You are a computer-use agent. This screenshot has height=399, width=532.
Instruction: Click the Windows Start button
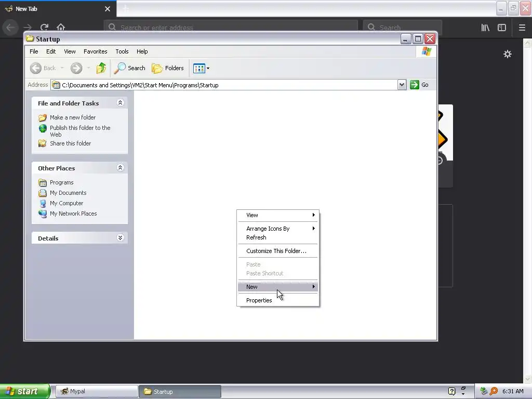[25, 391]
